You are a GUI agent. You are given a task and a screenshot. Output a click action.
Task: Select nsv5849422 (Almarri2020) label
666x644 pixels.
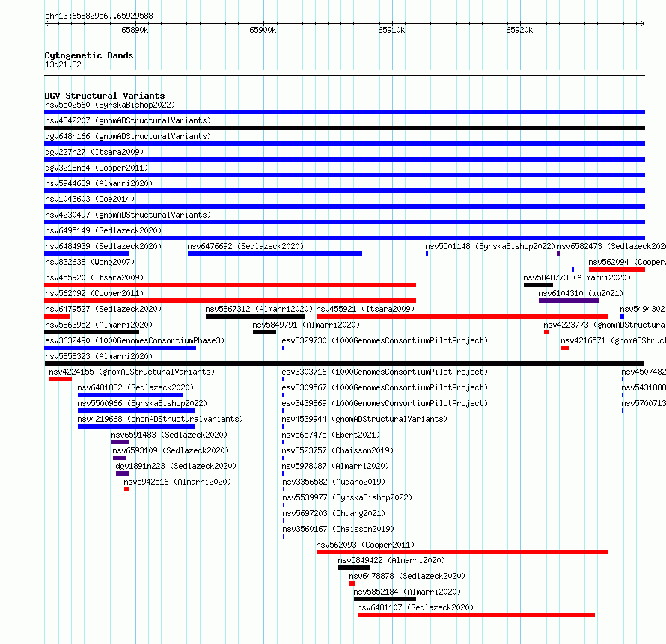(x=391, y=560)
